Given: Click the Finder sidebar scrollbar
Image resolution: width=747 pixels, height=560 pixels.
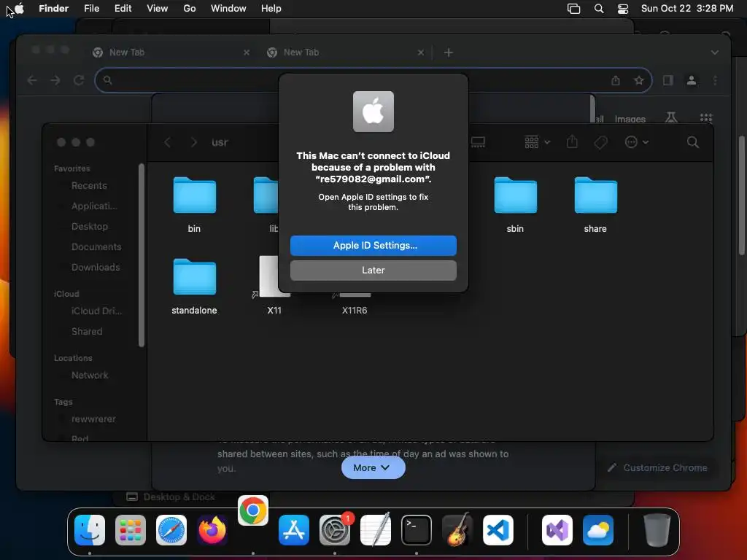Looking at the screenshot, I should click(x=141, y=255).
